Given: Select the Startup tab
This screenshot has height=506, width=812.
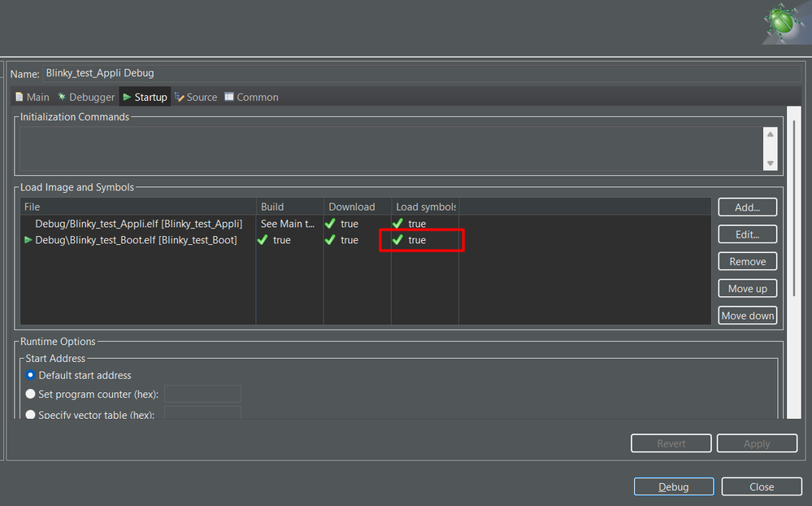Looking at the screenshot, I should [x=145, y=97].
